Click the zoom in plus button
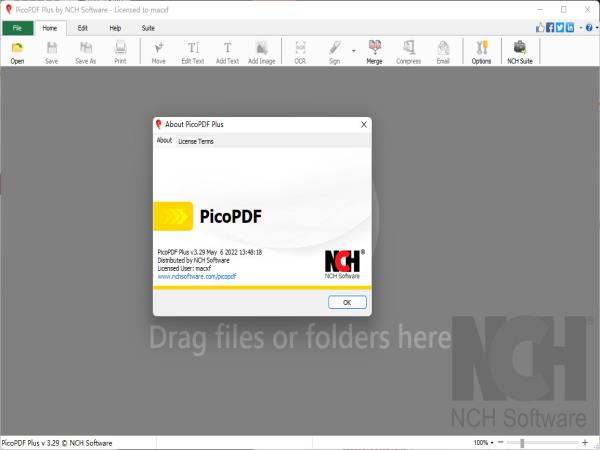The height and width of the screenshot is (450, 600). 585,442
